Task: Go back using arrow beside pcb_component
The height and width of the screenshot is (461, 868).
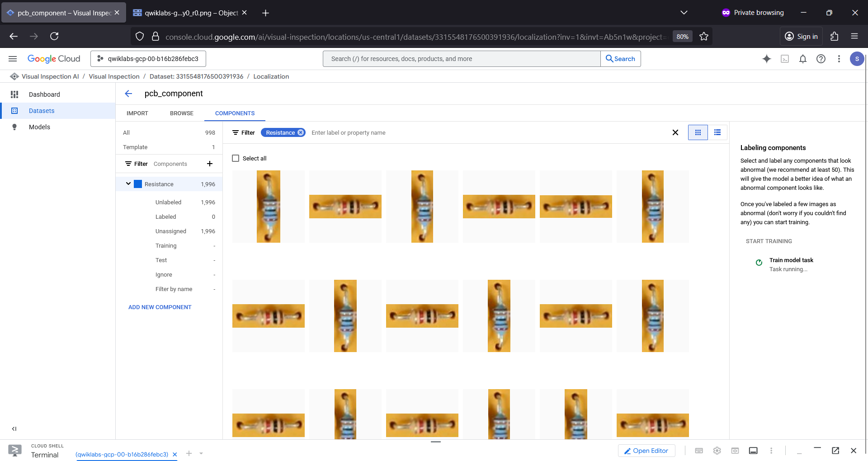Action: [x=128, y=94]
